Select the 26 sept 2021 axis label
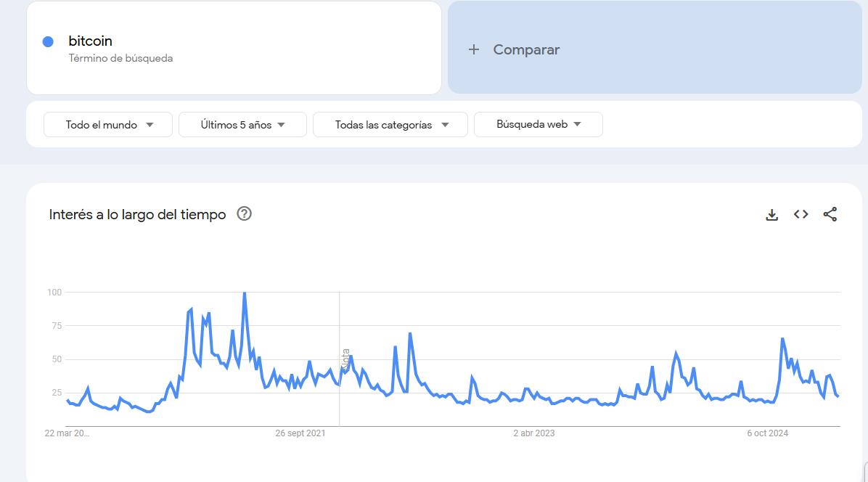This screenshot has height=482, width=868. (x=300, y=433)
